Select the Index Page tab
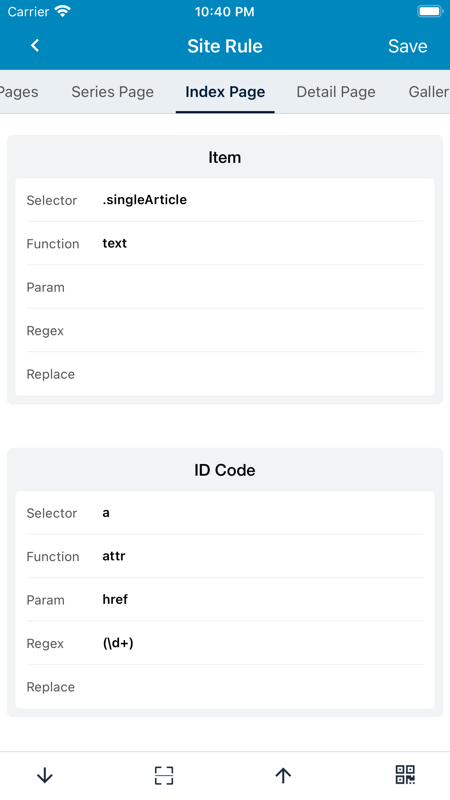 [225, 92]
